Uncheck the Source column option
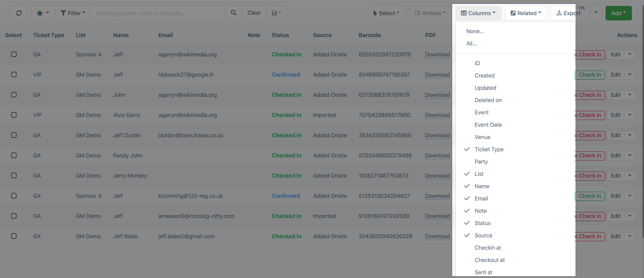 (x=516, y=235)
